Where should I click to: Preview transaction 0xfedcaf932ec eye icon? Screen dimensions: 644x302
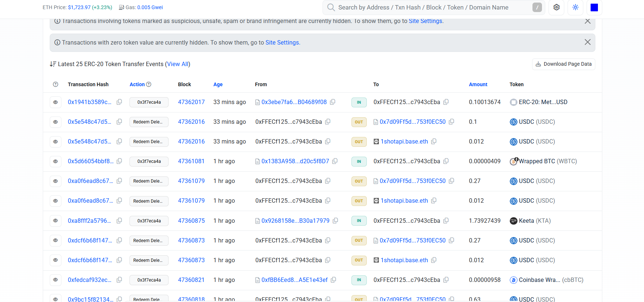coord(56,280)
